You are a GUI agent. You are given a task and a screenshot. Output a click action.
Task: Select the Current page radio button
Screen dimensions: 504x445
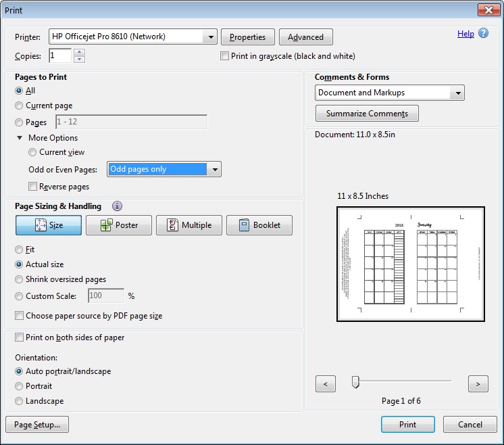click(19, 106)
